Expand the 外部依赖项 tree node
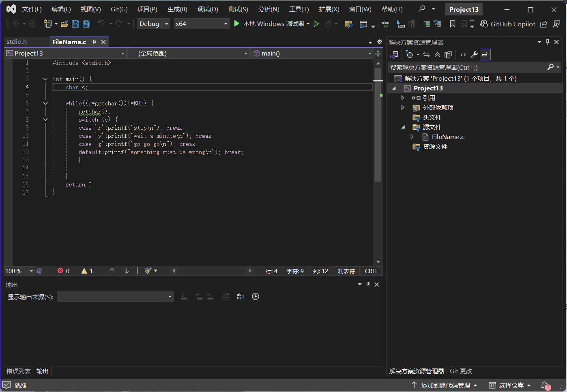Image resolution: width=567 pixels, height=392 pixels. tap(403, 107)
